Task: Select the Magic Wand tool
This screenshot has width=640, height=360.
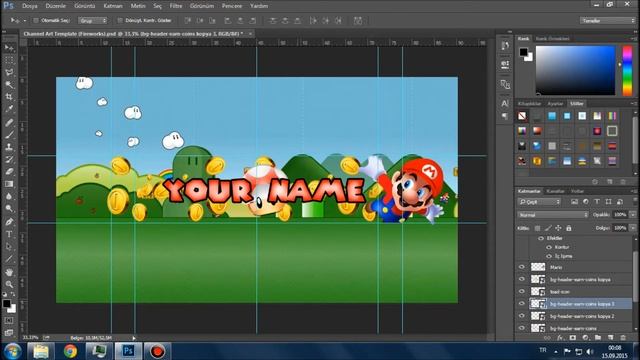Action: pyautogui.click(x=9, y=85)
